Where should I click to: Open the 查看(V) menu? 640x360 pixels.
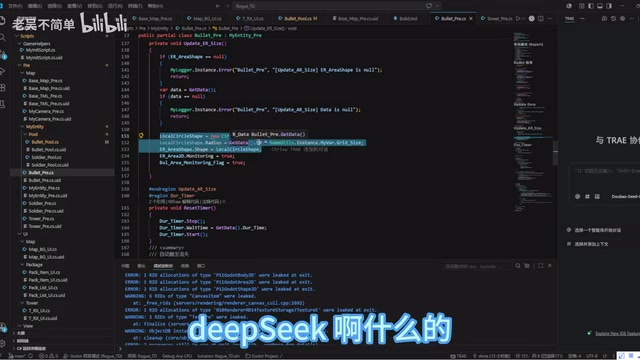[x=74, y=6]
